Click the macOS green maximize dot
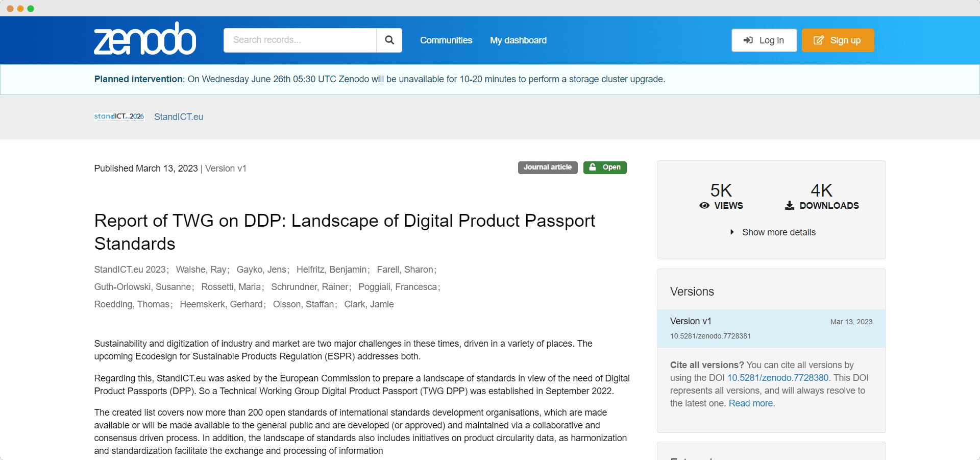The height and width of the screenshot is (460, 980). pyautogui.click(x=31, y=9)
